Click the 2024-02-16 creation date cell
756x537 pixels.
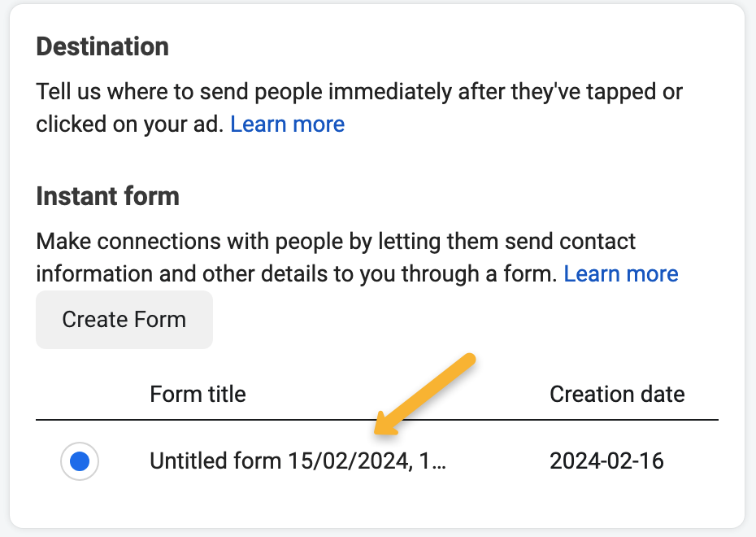click(606, 461)
